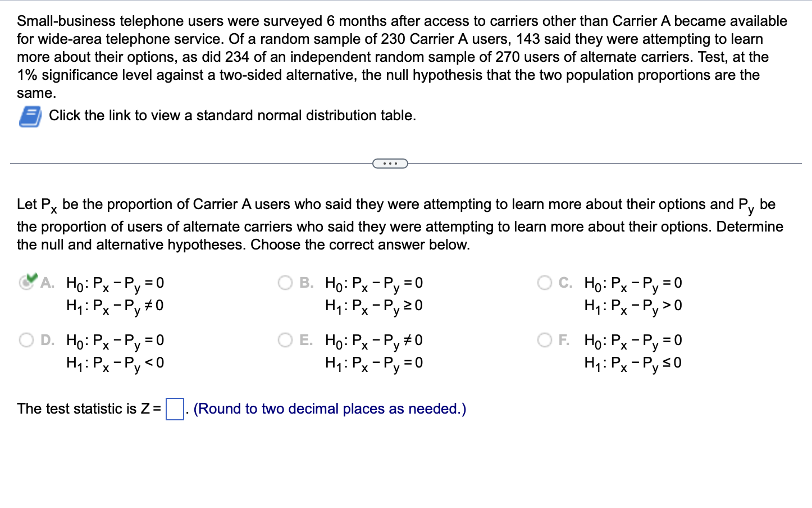The width and height of the screenshot is (812, 508).
Task: Open the standard normal distribution table via book icon
Action: (30, 115)
